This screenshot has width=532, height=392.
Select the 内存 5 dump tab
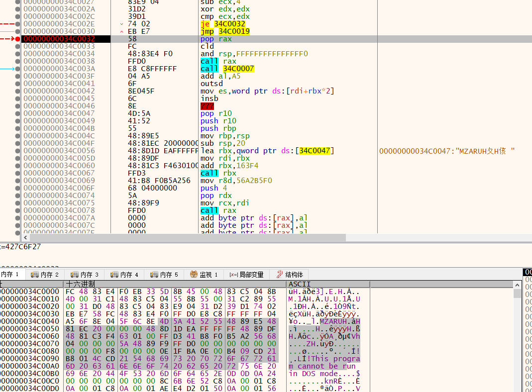(164, 274)
